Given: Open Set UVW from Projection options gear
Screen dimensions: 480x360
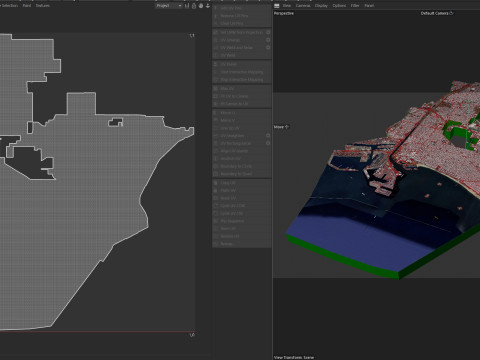Looking at the screenshot, I should [268, 32].
